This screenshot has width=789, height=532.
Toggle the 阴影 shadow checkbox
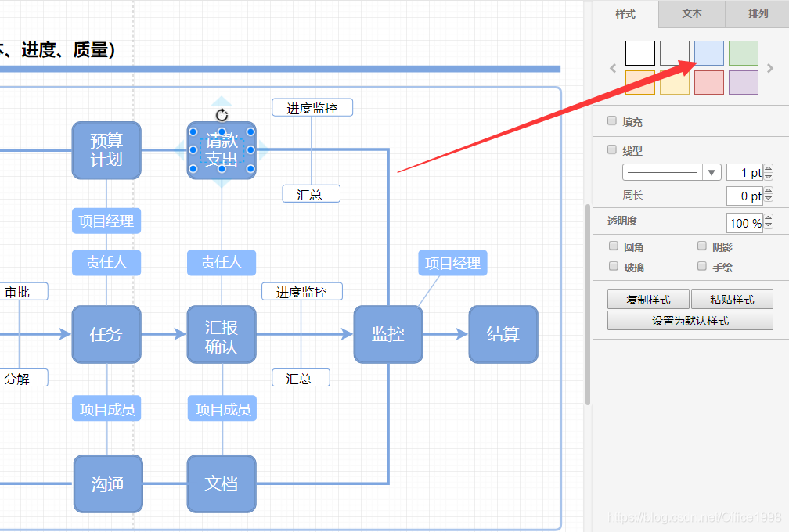pyautogui.click(x=702, y=246)
